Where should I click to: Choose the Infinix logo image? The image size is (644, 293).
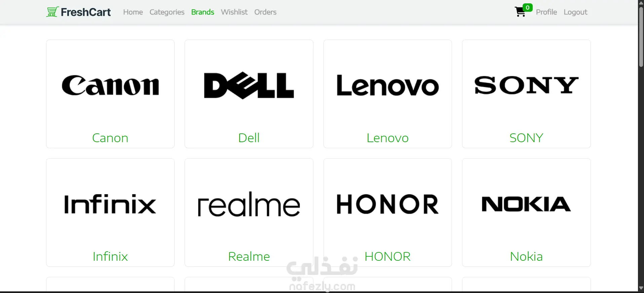coord(110,204)
